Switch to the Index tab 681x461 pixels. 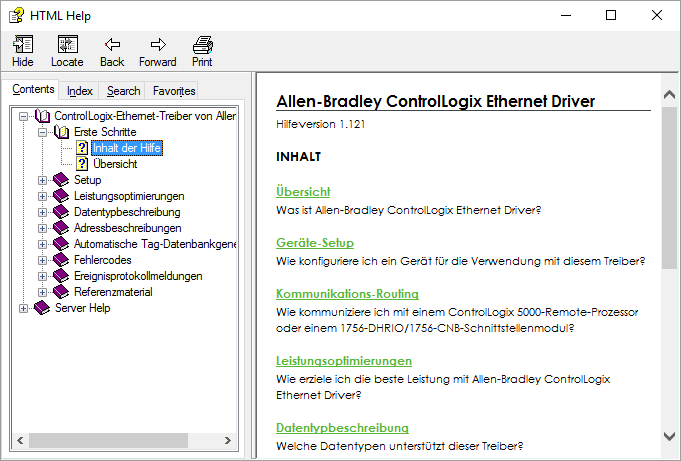(79, 91)
